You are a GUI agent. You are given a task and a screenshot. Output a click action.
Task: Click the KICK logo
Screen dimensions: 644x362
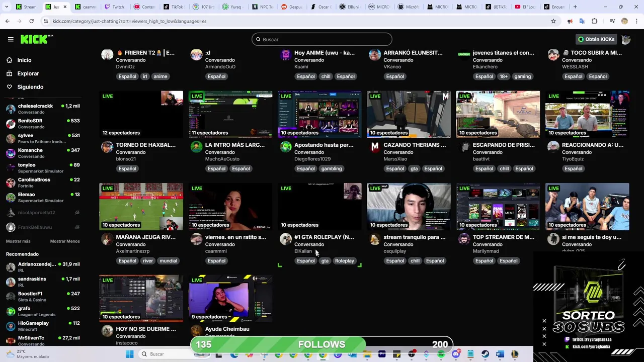point(37,39)
